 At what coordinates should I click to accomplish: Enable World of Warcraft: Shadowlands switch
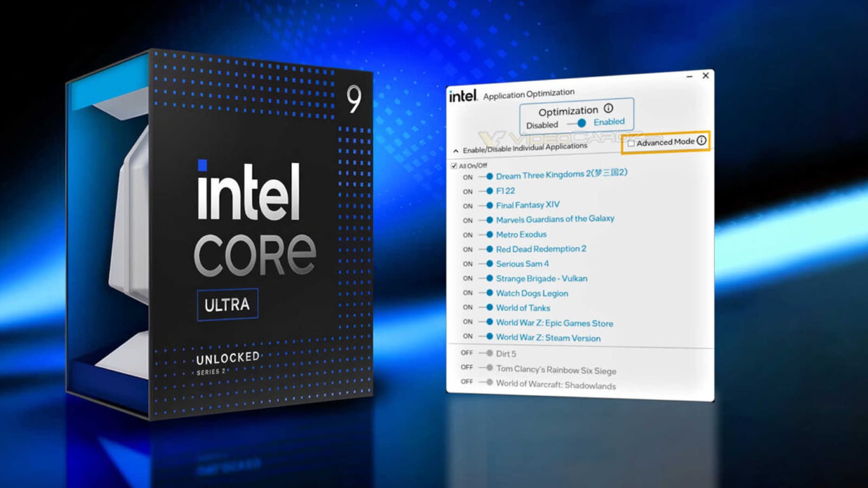[x=486, y=382]
